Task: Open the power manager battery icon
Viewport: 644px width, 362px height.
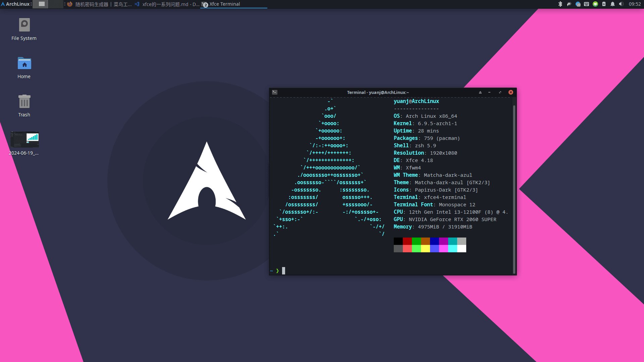Action: 604,4
